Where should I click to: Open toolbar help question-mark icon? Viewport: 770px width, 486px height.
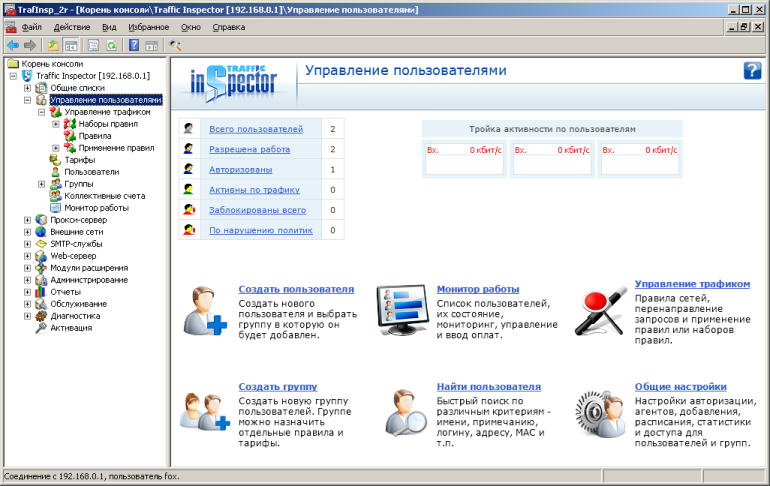(x=134, y=46)
